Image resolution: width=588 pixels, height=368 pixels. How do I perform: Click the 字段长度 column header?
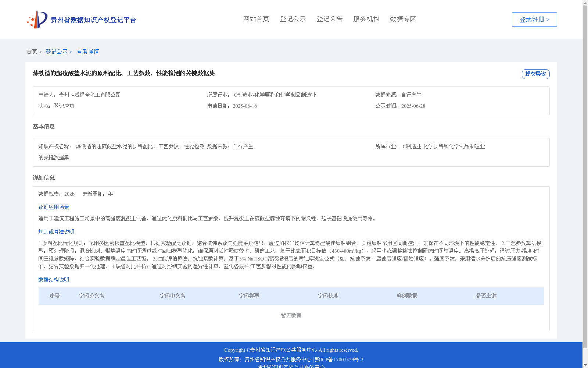(x=328, y=296)
